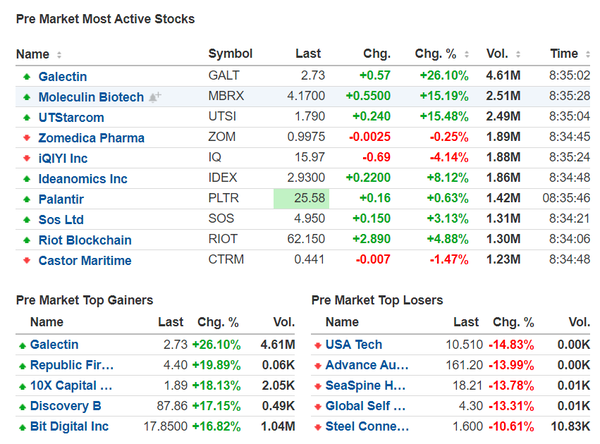Viewport: 600px width, 444px height.
Task: Click the green up arrow beside Galectin in Most Active
Action: point(26,77)
